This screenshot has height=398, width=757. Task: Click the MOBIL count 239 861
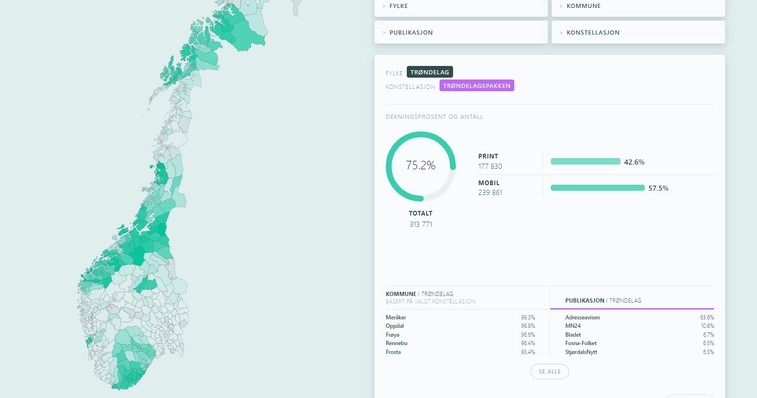[490, 192]
